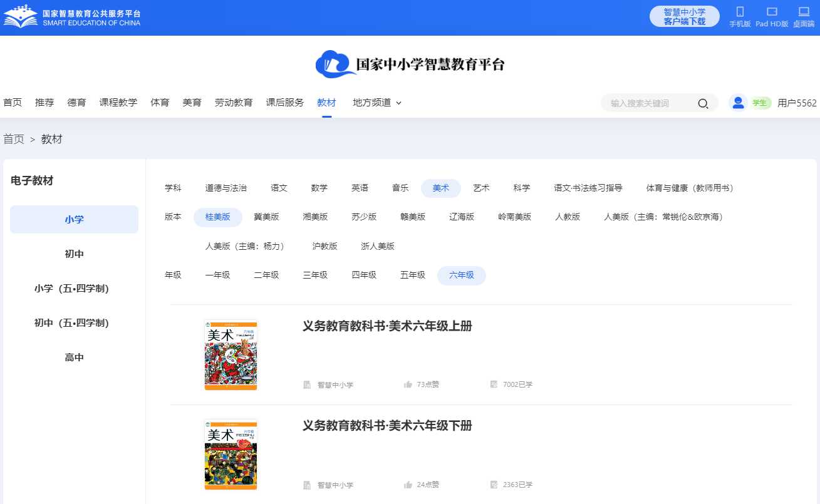Click the 智慧中小学 客户端下载 button

[685, 16]
